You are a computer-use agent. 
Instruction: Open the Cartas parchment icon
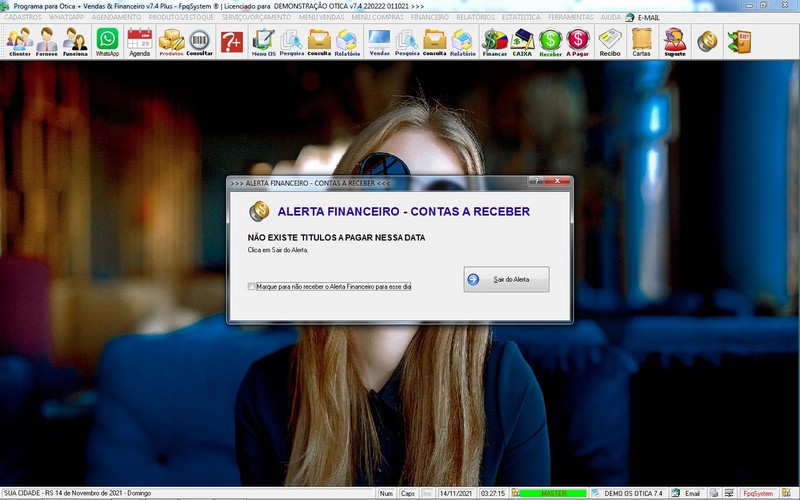[641, 42]
